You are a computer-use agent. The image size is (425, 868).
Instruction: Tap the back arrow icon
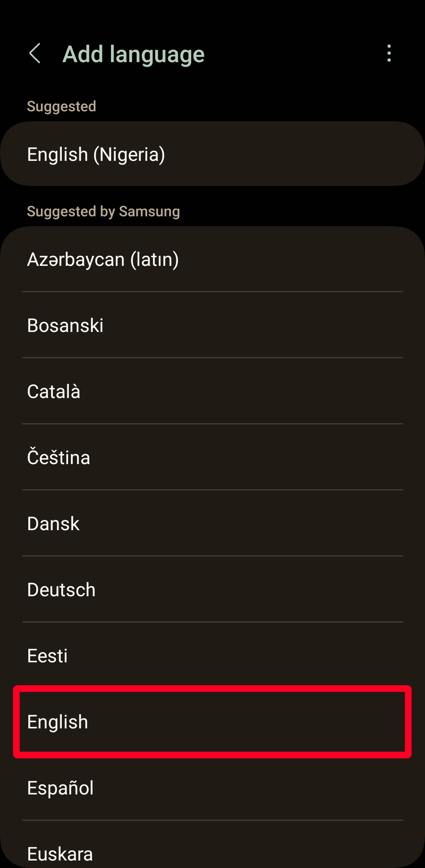[36, 54]
